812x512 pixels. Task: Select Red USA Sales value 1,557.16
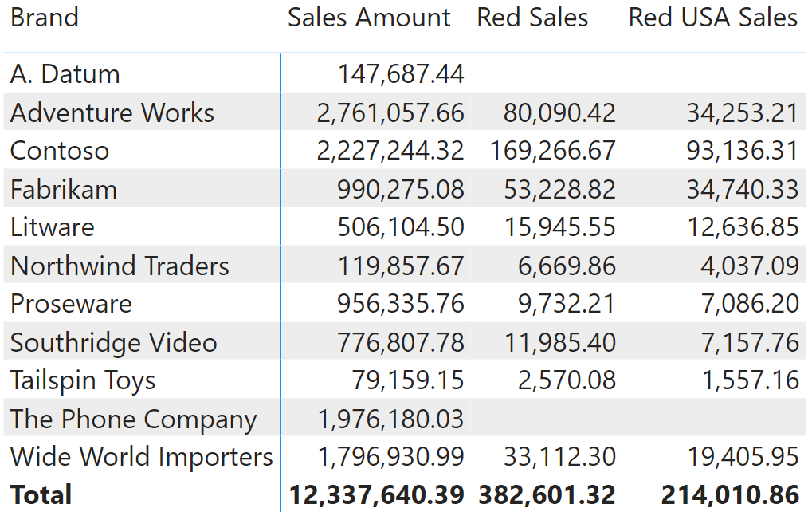click(750, 380)
